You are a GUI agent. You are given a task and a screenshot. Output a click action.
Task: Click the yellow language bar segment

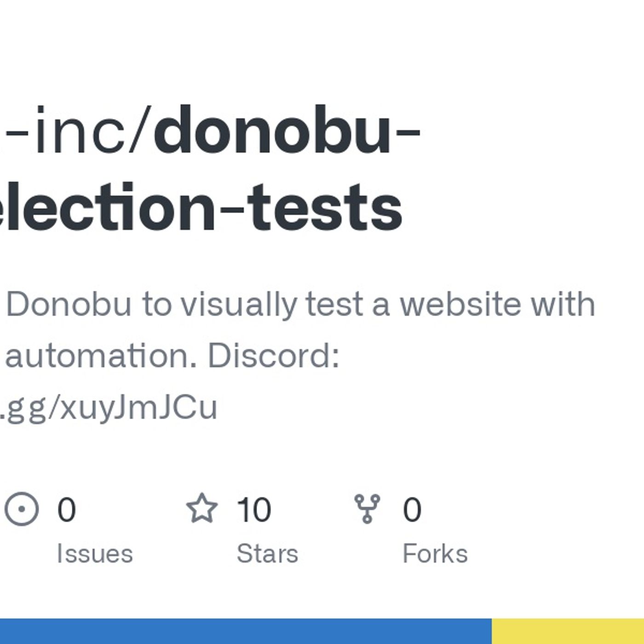568,631
